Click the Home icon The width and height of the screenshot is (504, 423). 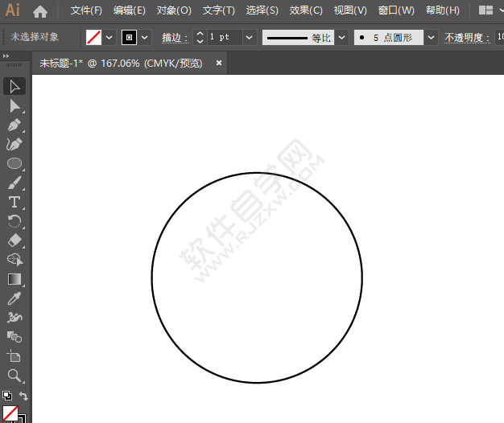pos(39,11)
